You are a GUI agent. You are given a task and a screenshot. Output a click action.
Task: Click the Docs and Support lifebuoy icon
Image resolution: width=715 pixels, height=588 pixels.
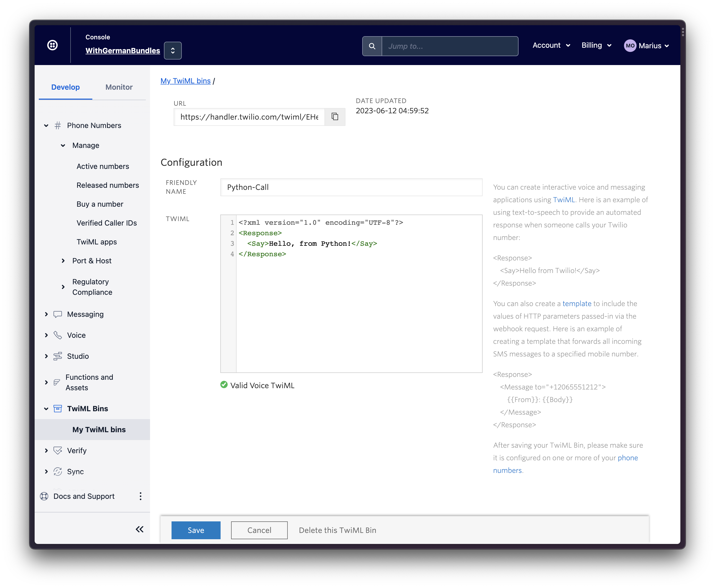(44, 496)
